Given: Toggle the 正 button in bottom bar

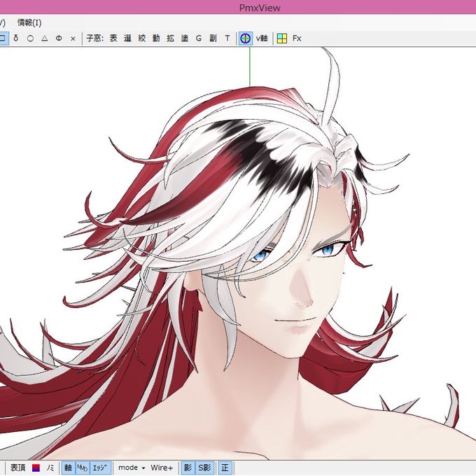Looking at the screenshot, I should pos(225,468).
